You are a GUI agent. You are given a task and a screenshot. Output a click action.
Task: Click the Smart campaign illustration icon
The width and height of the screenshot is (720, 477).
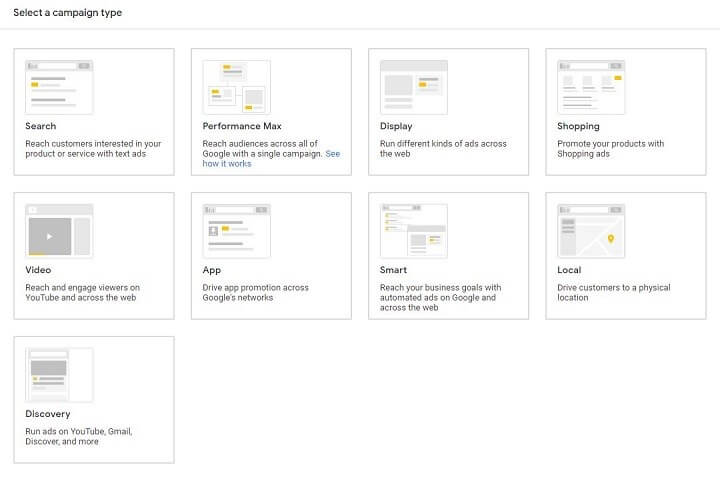413,231
